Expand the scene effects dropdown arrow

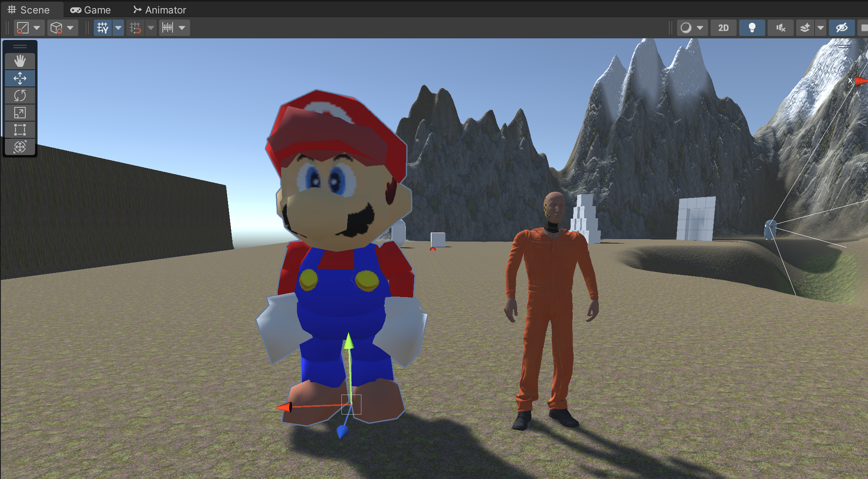[821, 28]
